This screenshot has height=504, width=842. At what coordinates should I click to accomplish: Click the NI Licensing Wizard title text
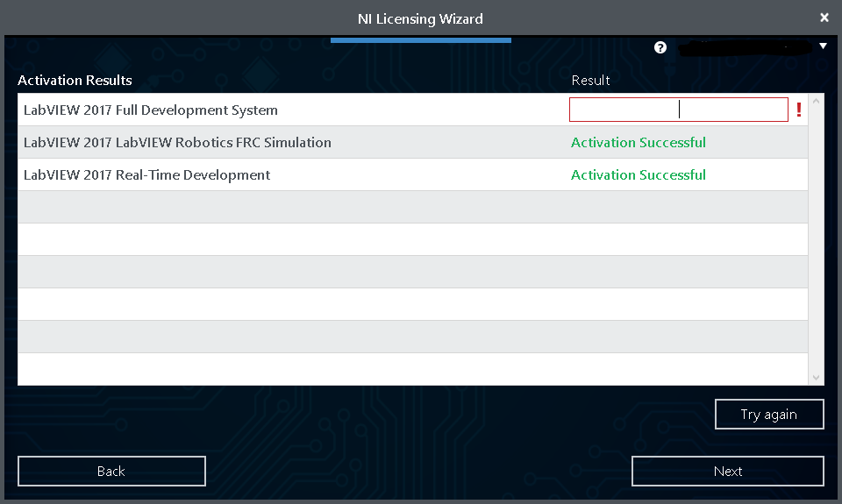click(420, 18)
